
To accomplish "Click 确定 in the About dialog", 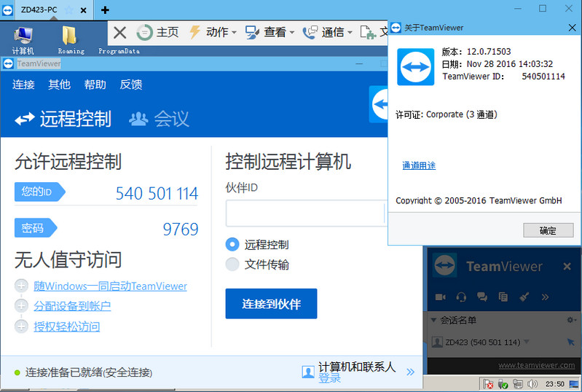I will click(548, 230).
